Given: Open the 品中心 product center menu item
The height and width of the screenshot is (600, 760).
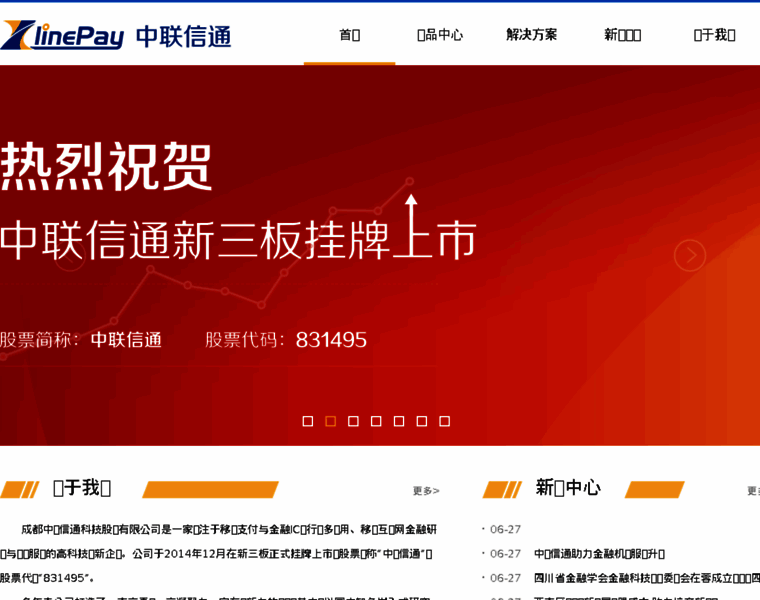Looking at the screenshot, I should click(440, 35).
